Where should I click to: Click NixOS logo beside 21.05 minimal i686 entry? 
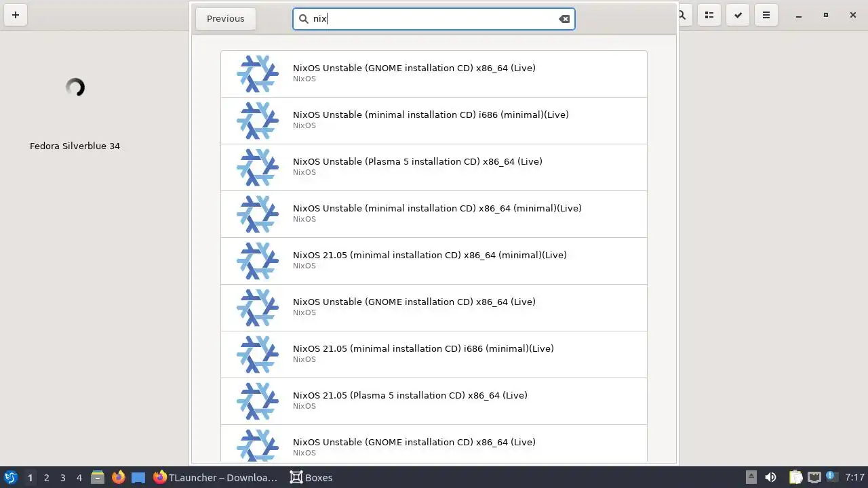point(258,354)
